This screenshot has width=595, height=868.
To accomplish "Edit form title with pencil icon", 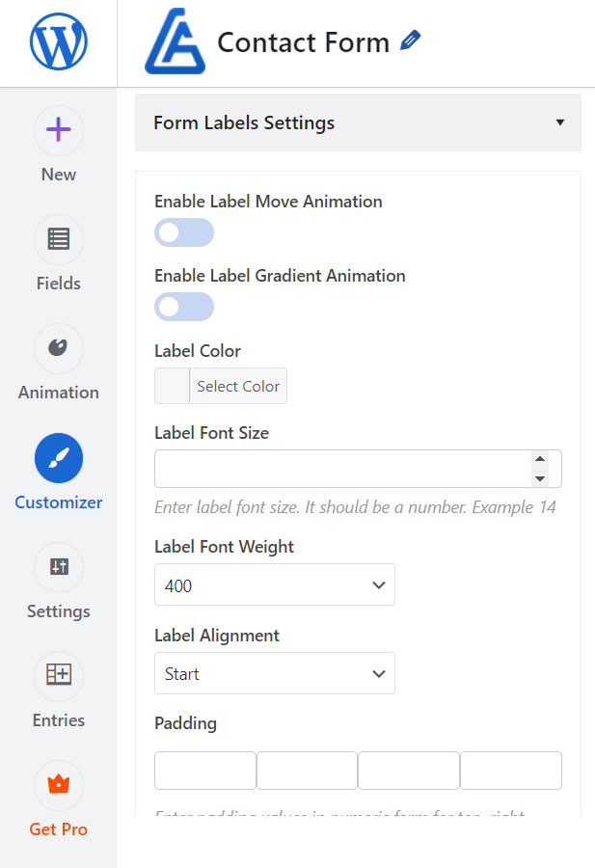I will click(x=411, y=41).
